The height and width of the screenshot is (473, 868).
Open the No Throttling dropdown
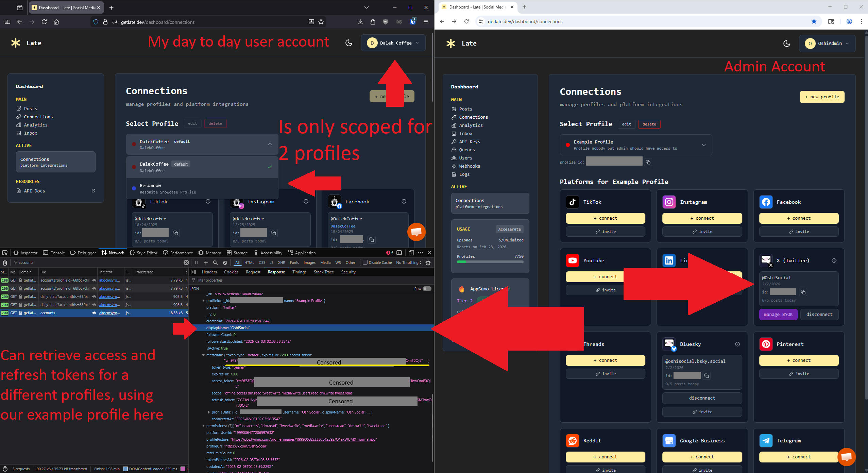[x=409, y=263]
